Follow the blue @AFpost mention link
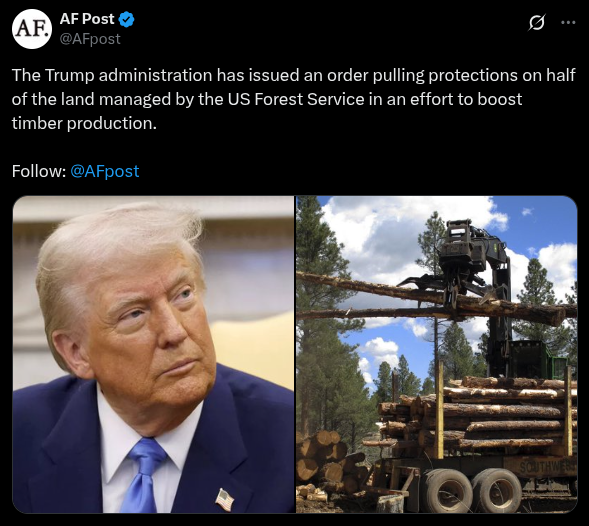This screenshot has height=526, width=589. coord(105,171)
